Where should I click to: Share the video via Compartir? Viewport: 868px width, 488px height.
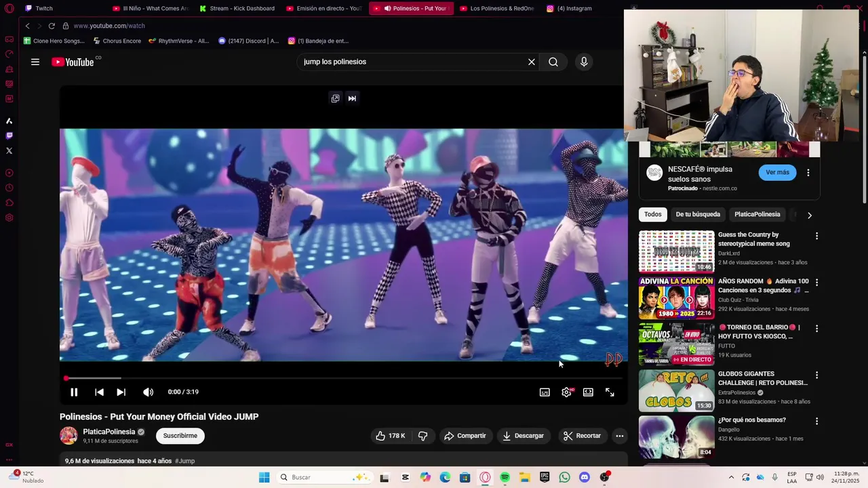(x=465, y=436)
